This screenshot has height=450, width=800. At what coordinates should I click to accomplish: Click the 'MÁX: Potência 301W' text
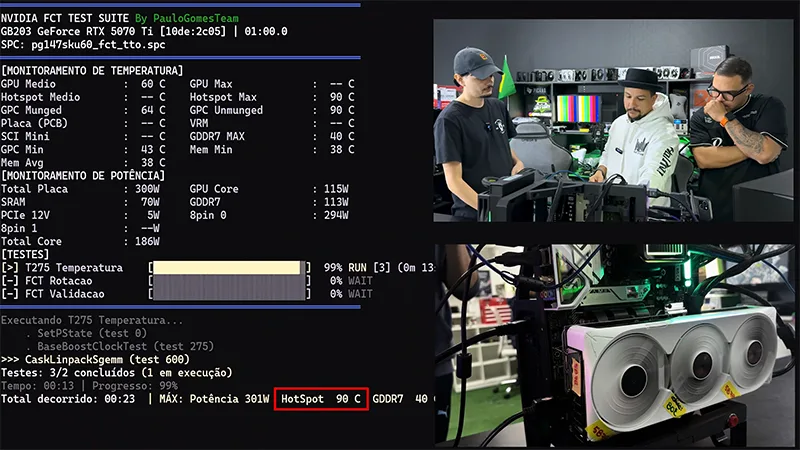(214, 399)
